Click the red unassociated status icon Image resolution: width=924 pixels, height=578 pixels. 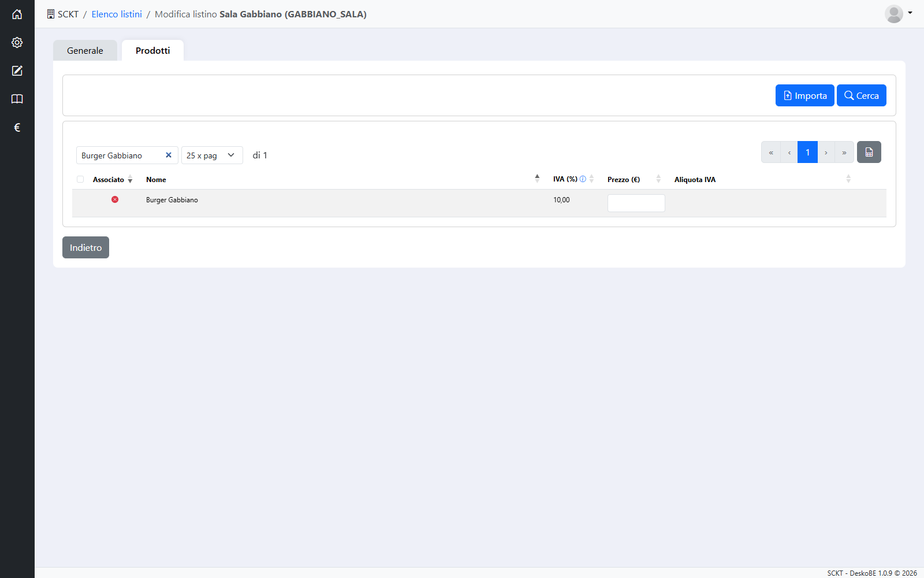[x=115, y=199]
